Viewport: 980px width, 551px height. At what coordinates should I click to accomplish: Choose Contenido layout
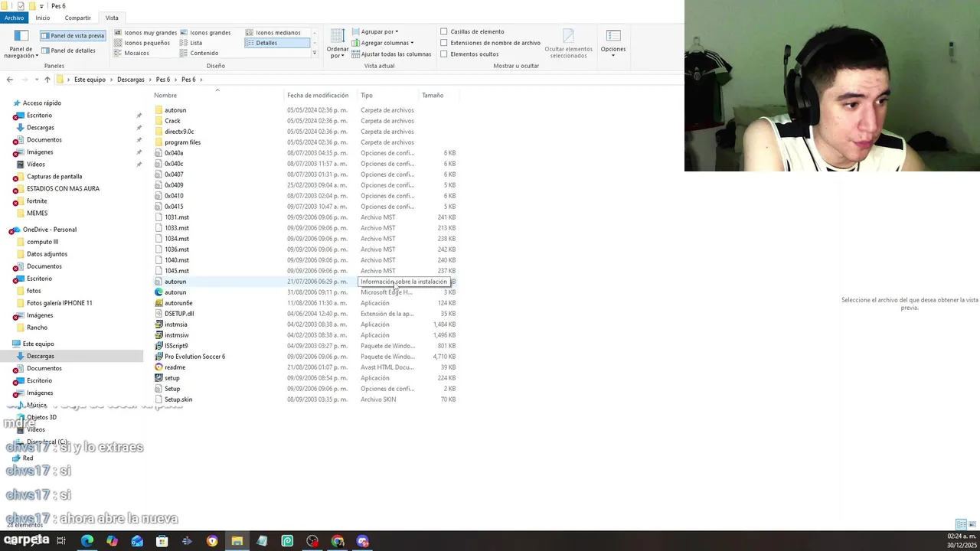tap(199, 53)
